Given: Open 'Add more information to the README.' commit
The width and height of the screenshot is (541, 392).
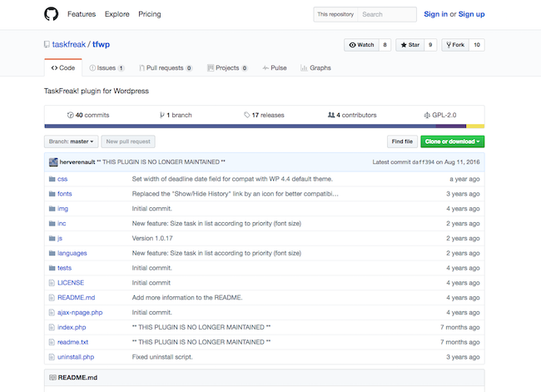Looking at the screenshot, I should click(x=187, y=297).
